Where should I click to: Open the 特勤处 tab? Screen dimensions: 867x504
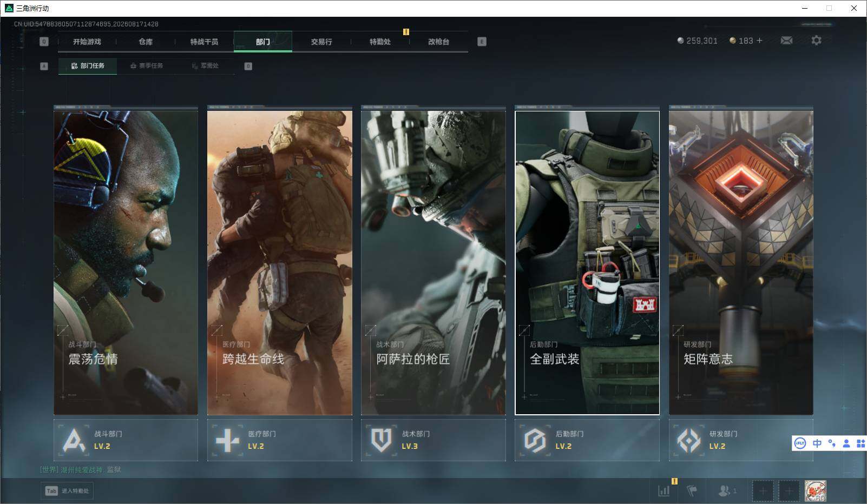click(x=380, y=42)
